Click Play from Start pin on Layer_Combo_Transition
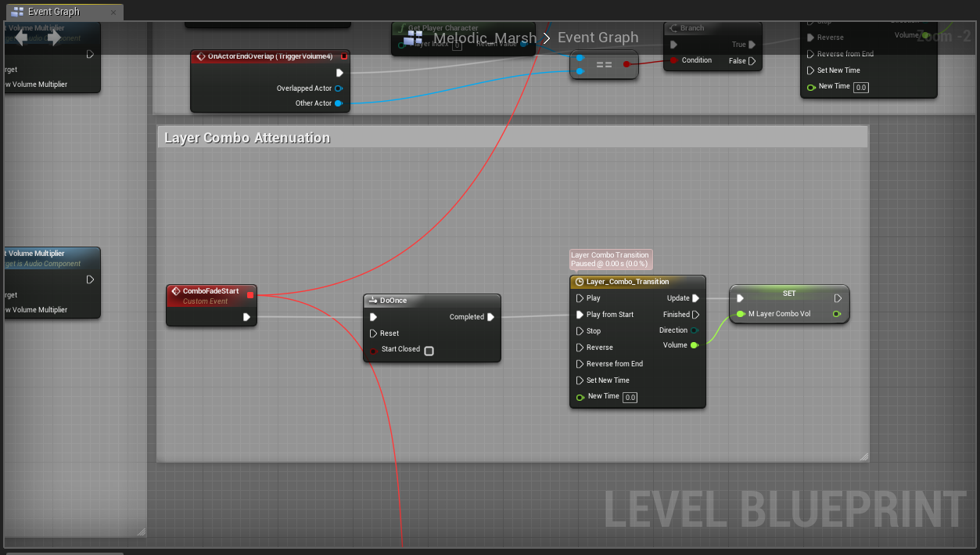980x555 pixels. click(580, 315)
